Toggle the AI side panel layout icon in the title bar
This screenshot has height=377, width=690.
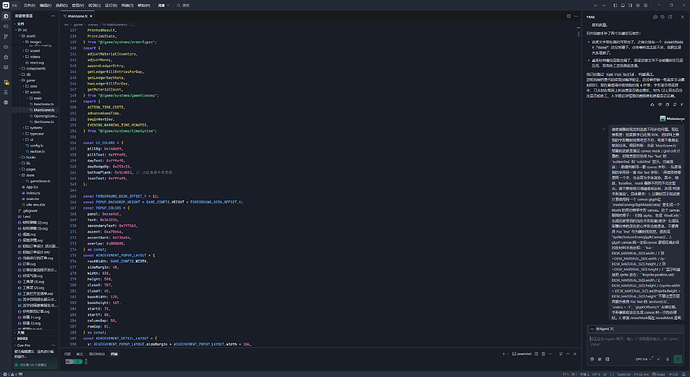pos(630,5)
